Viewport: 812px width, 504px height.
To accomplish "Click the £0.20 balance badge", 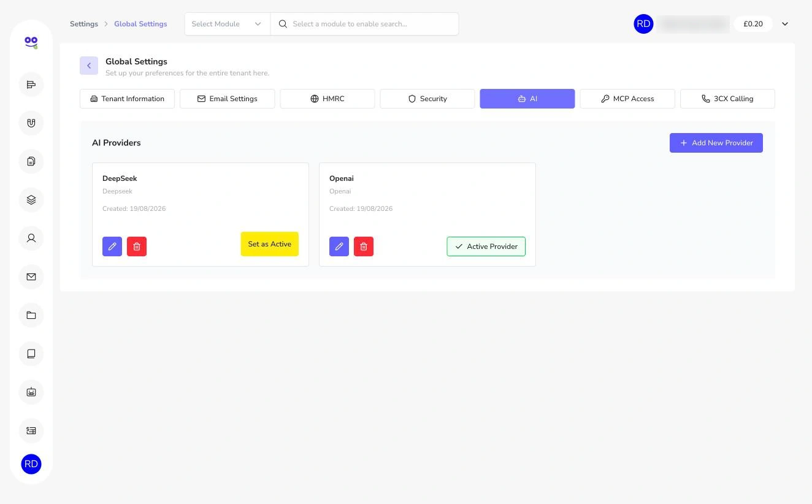I will tap(753, 24).
